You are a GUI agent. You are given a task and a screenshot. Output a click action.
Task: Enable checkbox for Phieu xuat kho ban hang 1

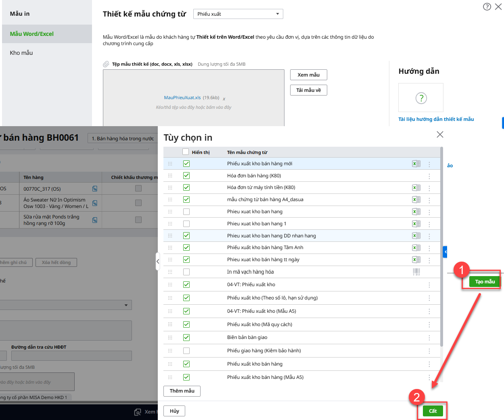coord(186,224)
